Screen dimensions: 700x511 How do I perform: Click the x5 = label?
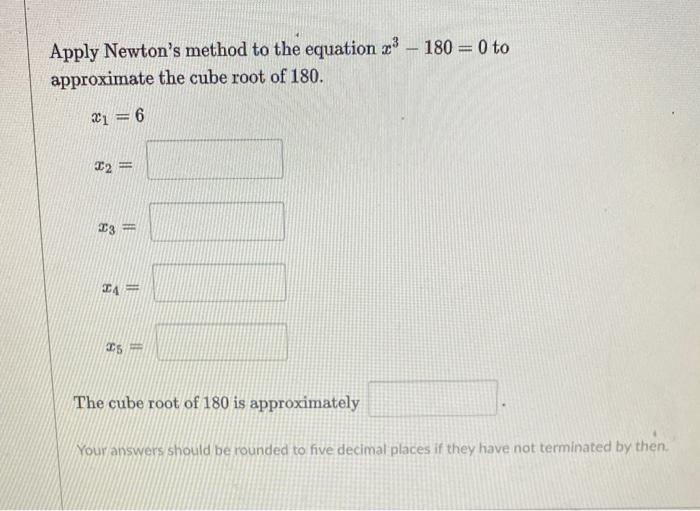pyautogui.click(x=124, y=346)
